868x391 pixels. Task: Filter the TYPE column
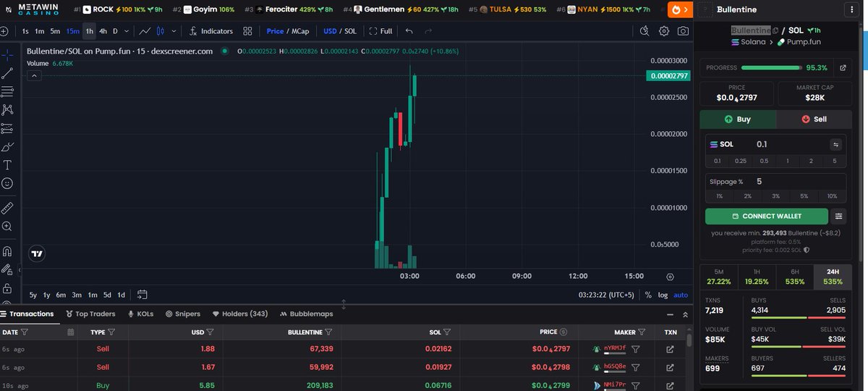pyautogui.click(x=111, y=332)
